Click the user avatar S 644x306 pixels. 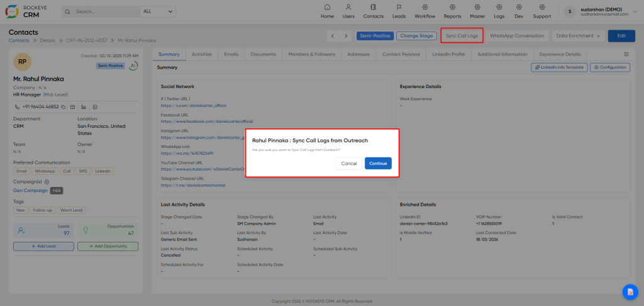click(569, 11)
